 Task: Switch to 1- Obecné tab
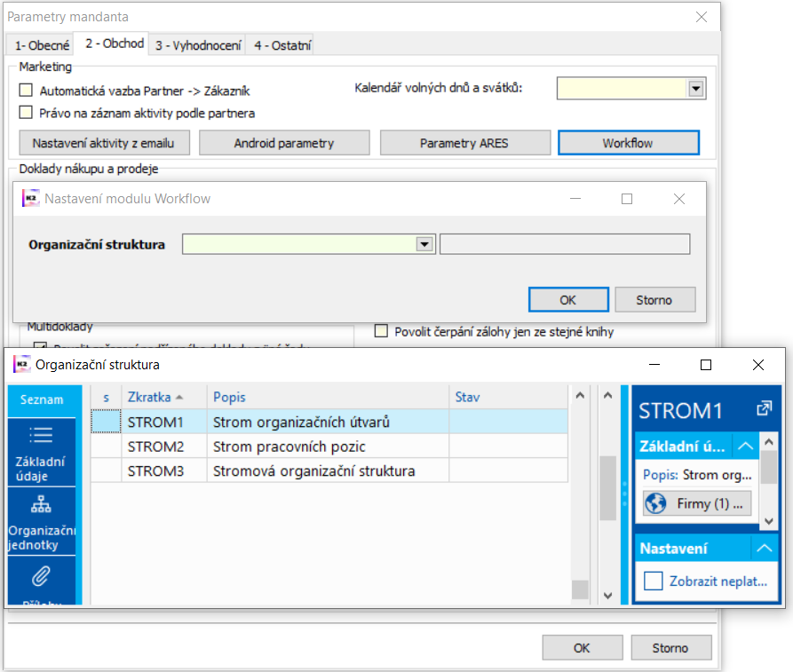pos(42,45)
